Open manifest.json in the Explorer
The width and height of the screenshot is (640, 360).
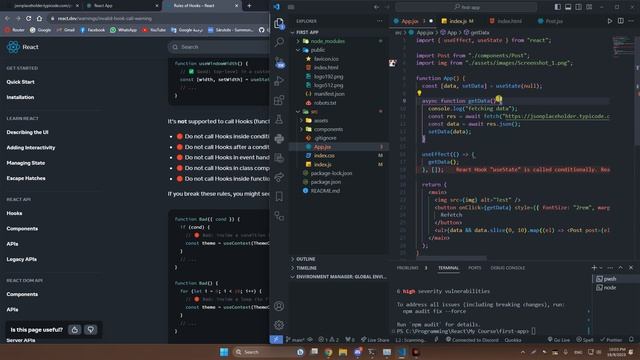(329, 94)
